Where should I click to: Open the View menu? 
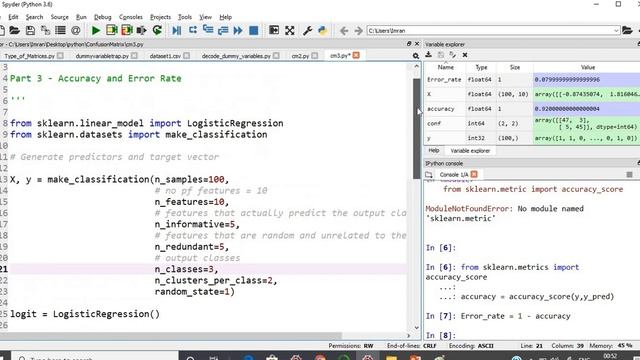(205, 17)
